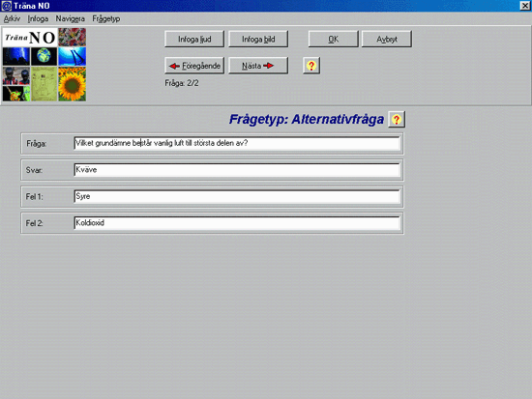Go to previous question with Föregående
The image size is (532, 399).
194,66
